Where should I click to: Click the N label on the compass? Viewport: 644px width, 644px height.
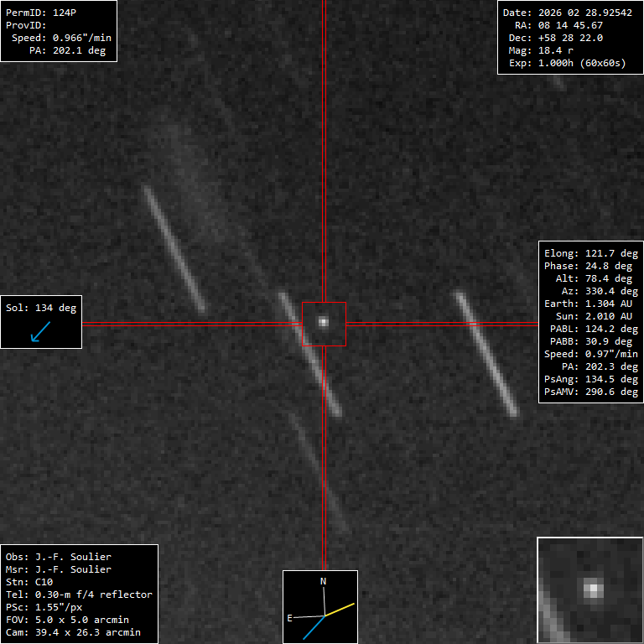(323, 581)
